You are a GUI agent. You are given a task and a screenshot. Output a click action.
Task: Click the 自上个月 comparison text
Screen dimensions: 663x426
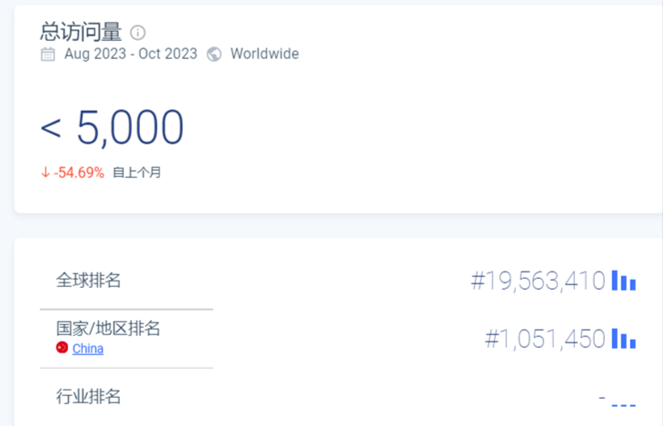point(137,172)
